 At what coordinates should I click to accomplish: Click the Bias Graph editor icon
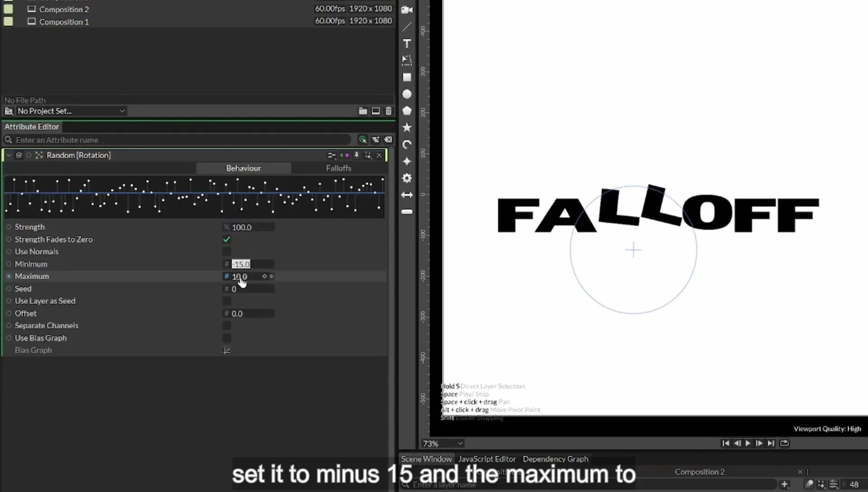227,350
